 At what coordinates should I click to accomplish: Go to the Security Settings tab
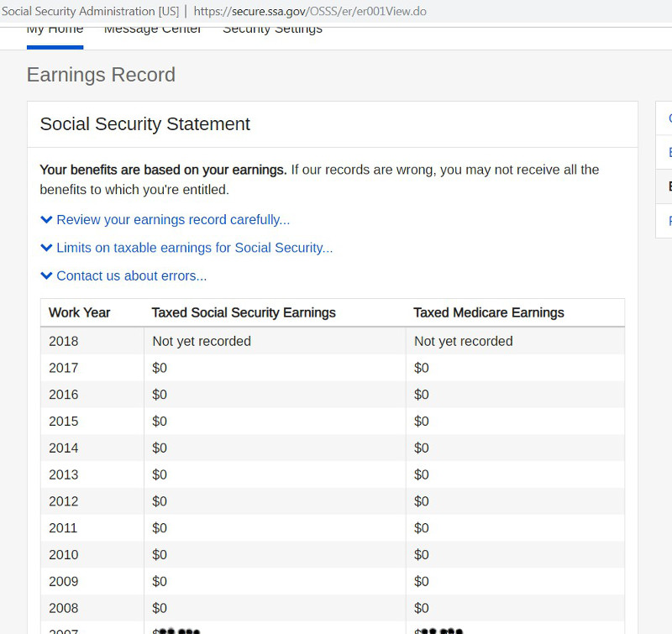[x=272, y=30]
